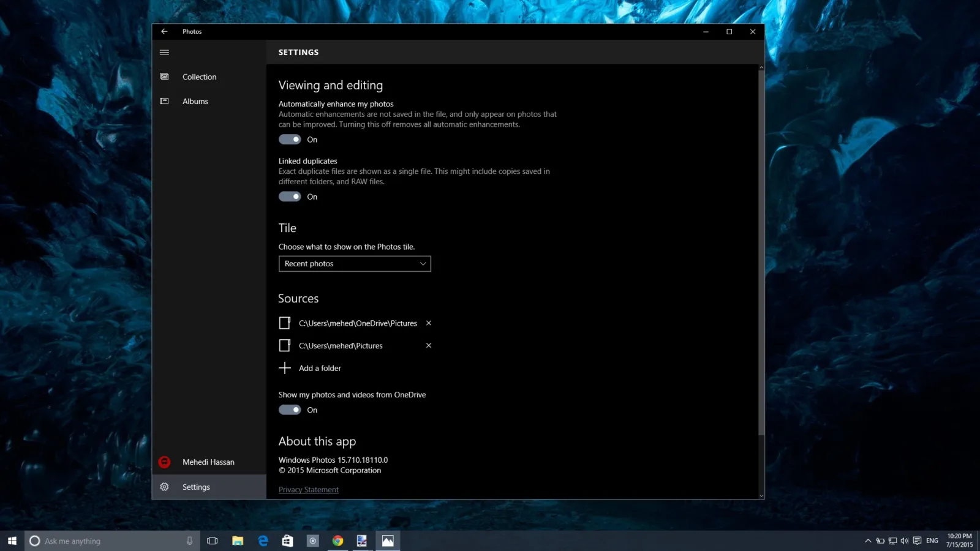Open the Action Center notifications icon
Screen dimensions: 980x551
click(x=917, y=541)
